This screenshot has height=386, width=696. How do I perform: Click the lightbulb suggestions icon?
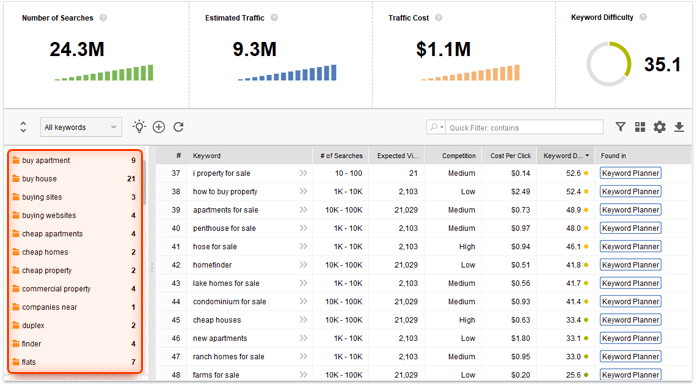(139, 127)
